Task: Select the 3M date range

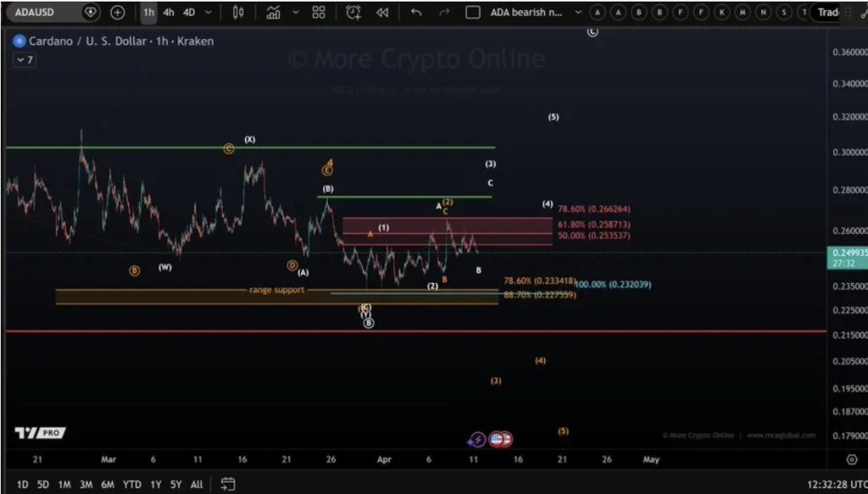Action: (86, 485)
